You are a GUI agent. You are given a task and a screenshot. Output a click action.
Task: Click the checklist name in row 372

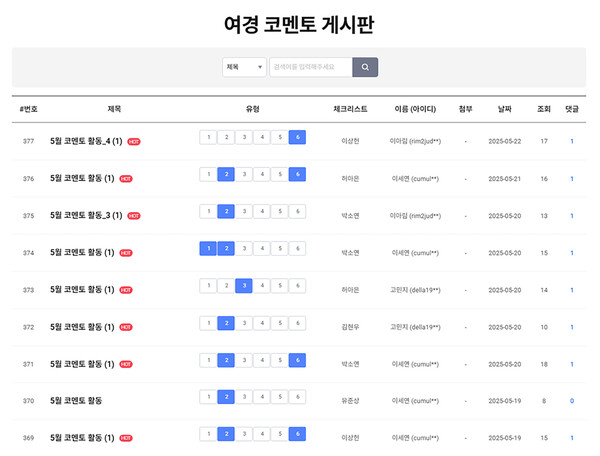pyautogui.click(x=350, y=327)
